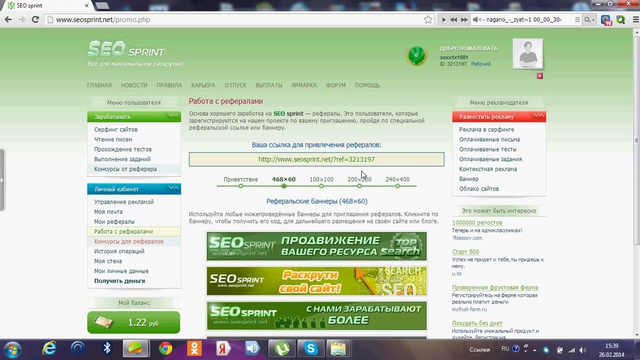This screenshot has height=360, width=640.
Task: Open Мои рефералы
Action: [114, 222]
